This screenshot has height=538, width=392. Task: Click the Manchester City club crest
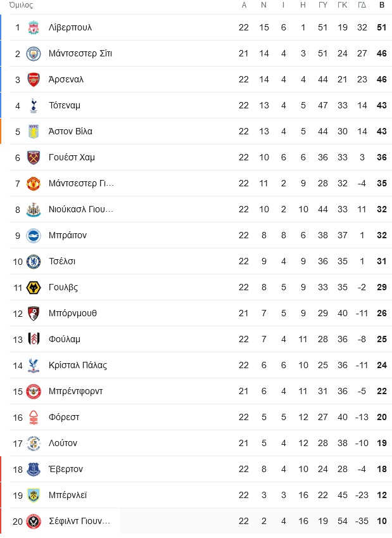34,53
